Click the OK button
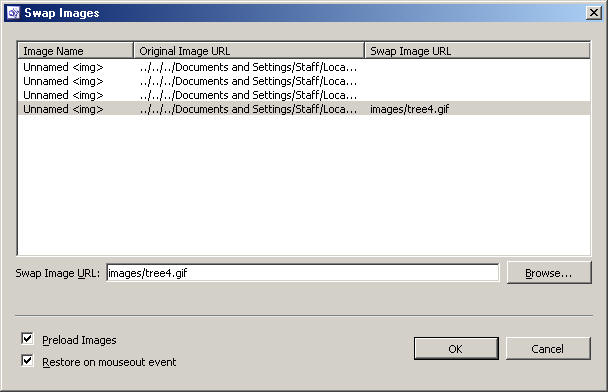 [x=456, y=349]
